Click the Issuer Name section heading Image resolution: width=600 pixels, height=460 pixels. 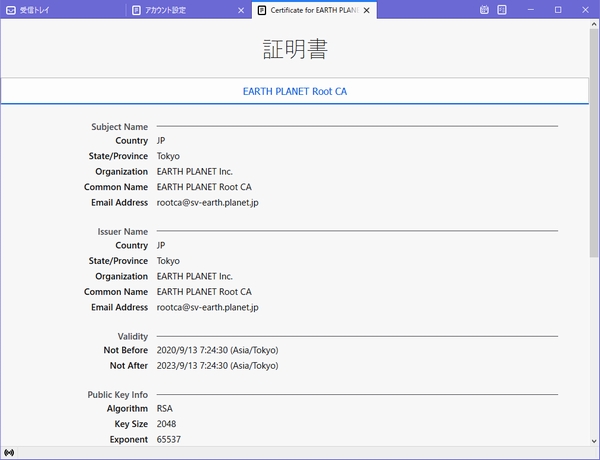click(122, 232)
